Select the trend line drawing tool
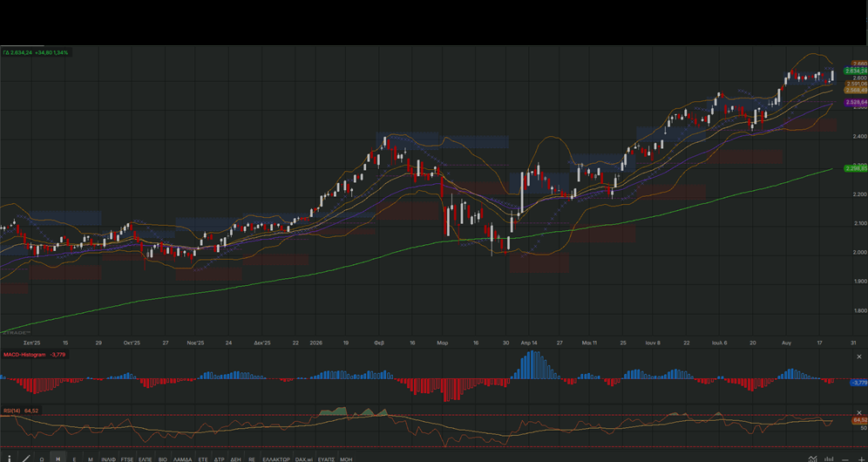868x462 pixels. coord(26,459)
